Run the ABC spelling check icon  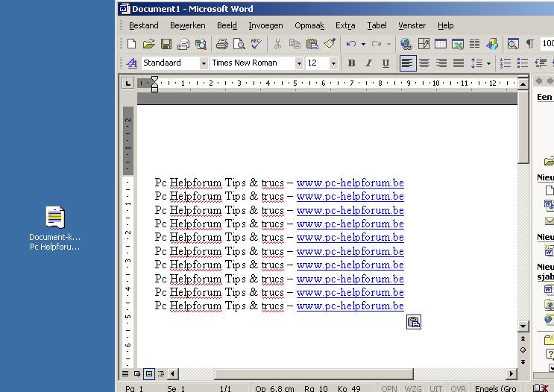click(x=256, y=44)
